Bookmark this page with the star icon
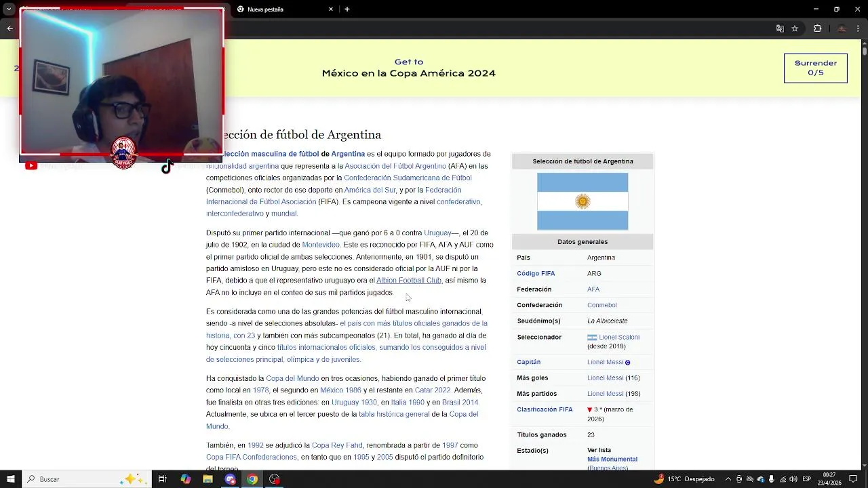This screenshot has height=488, width=868. (x=795, y=28)
